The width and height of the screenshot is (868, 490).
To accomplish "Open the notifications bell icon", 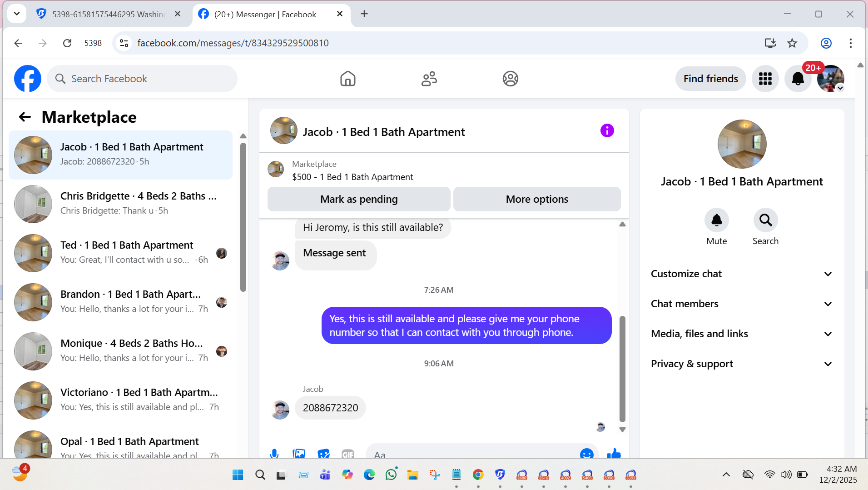I will tap(798, 79).
